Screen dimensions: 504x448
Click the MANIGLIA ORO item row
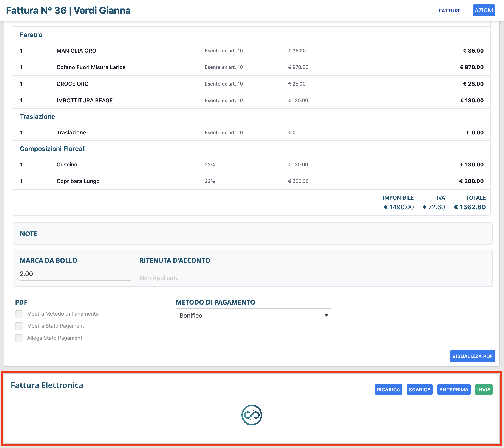(76, 51)
